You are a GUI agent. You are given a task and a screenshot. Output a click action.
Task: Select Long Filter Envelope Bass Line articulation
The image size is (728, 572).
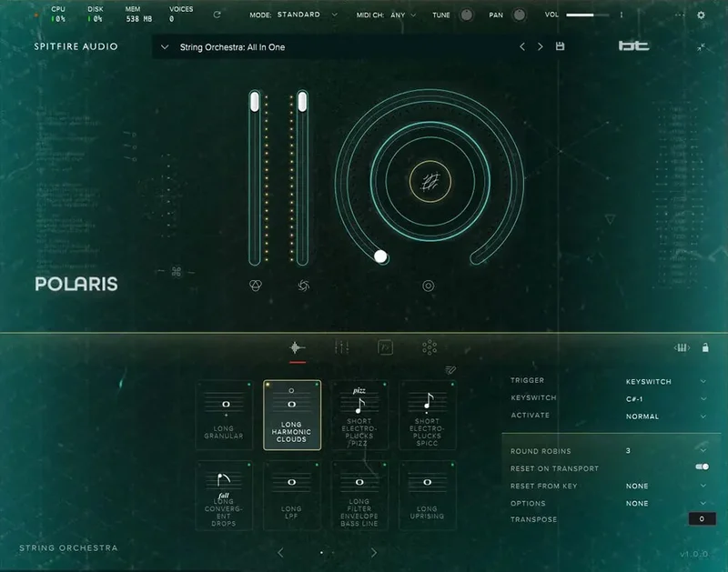coord(359,495)
